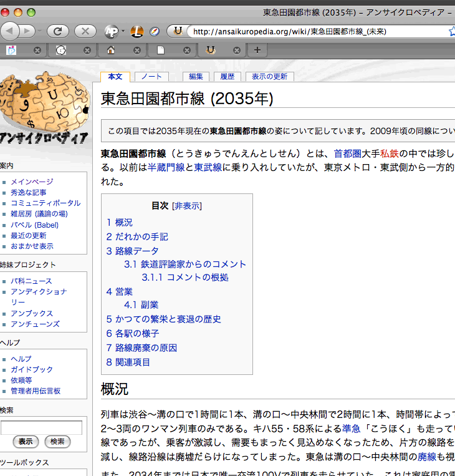Click the Uncyclopedia puzzle potato logo

(x=45, y=108)
